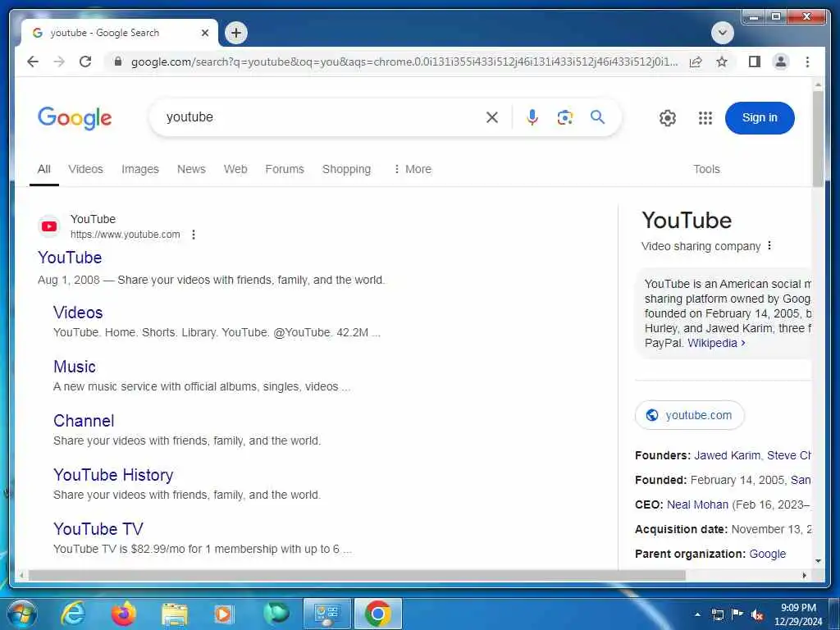Click the scroll down arrow
The height and width of the screenshot is (630, 840).
coord(818,561)
